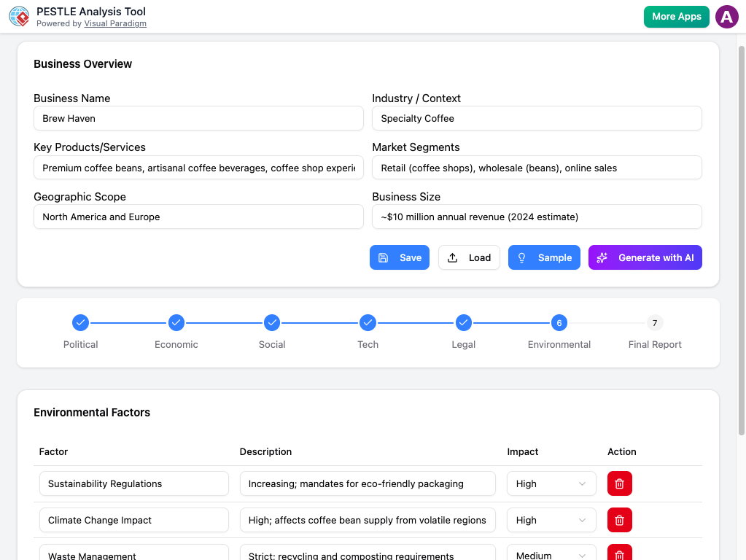Switch to the Political step
This screenshot has width=746, height=560.
click(x=80, y=322)
